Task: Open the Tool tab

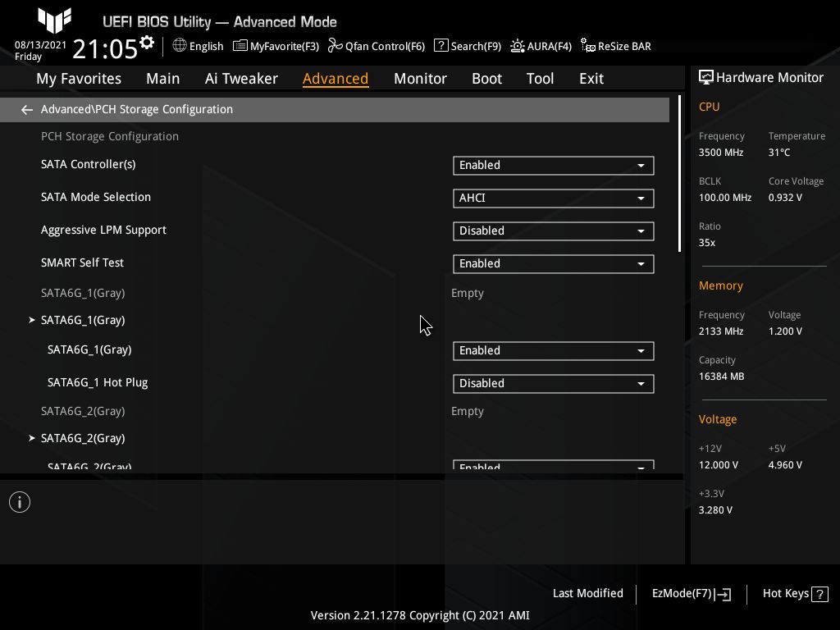Action: coord(540,79)
